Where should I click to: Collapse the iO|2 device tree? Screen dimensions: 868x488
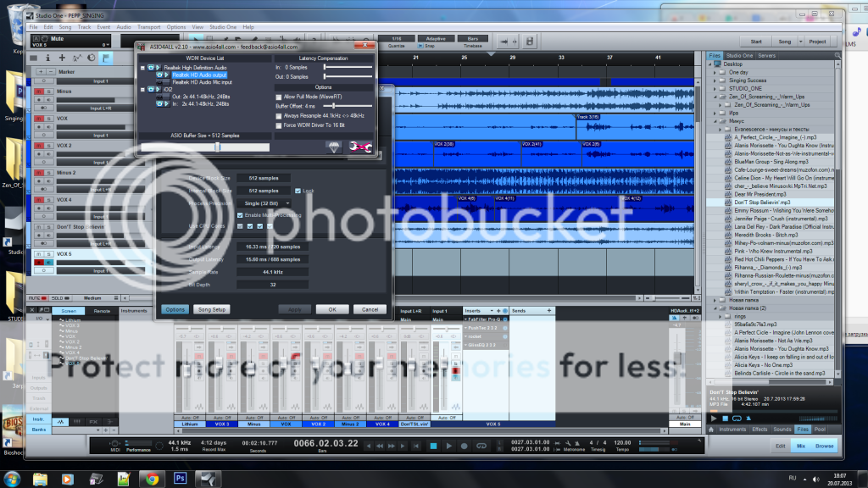click(x=142, y=89)
